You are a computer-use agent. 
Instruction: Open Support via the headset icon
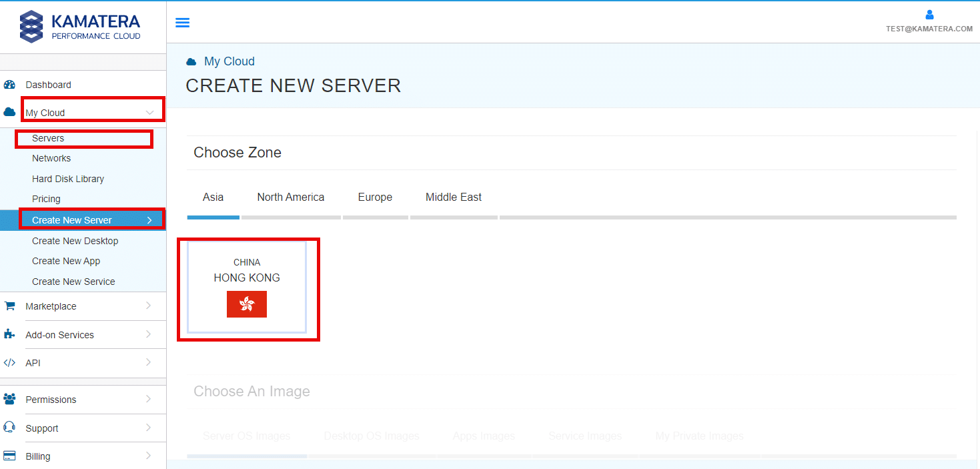click(x=10, y=428)
